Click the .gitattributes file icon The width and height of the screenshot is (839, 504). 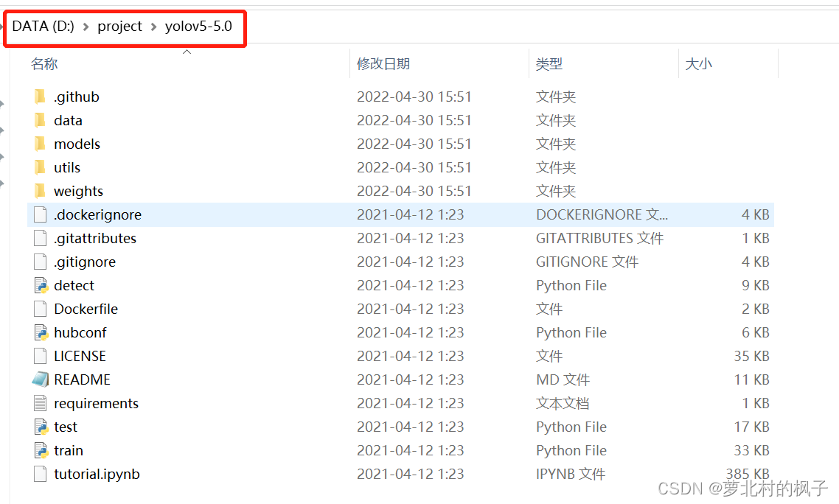[x=40, y=238]
